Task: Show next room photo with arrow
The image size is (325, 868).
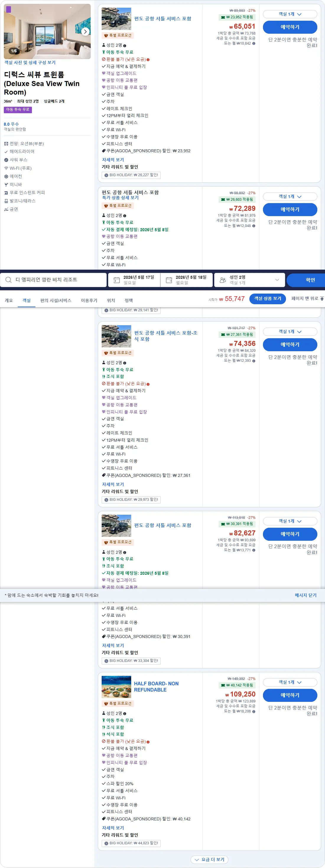Action: pyautogui.click(x=85, y=32)
